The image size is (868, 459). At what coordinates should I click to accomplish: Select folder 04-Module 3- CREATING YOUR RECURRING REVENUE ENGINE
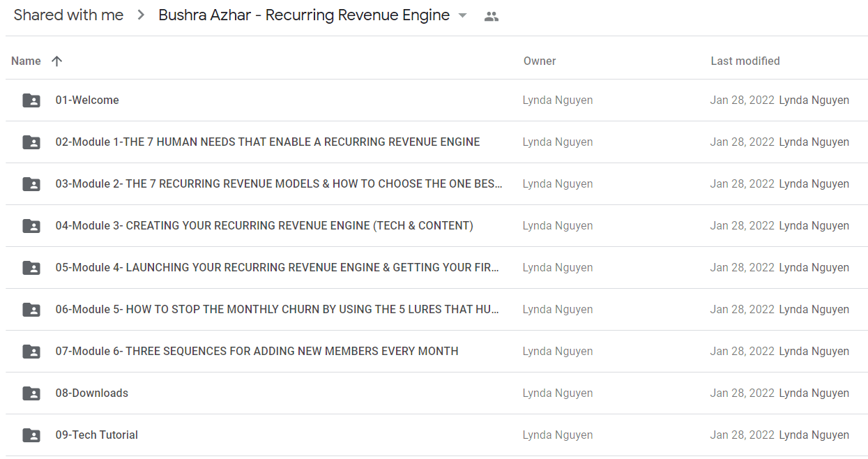click(264, 226)
